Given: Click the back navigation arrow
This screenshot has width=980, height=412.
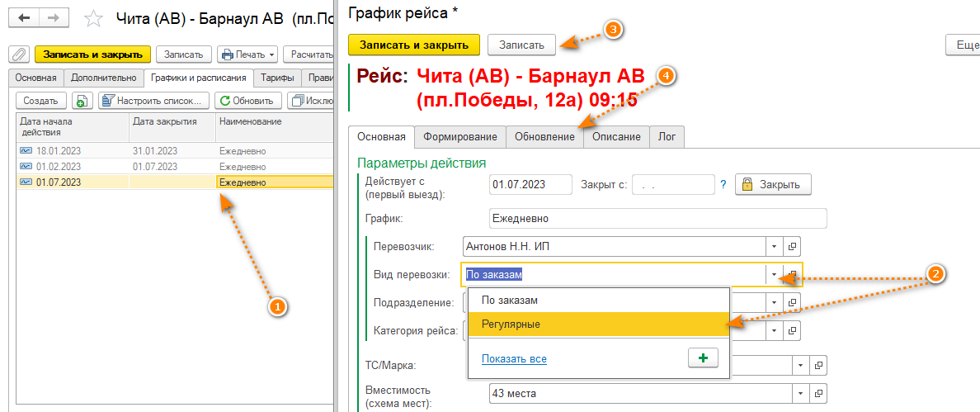Looking at the screenshot, I should 23,17.
